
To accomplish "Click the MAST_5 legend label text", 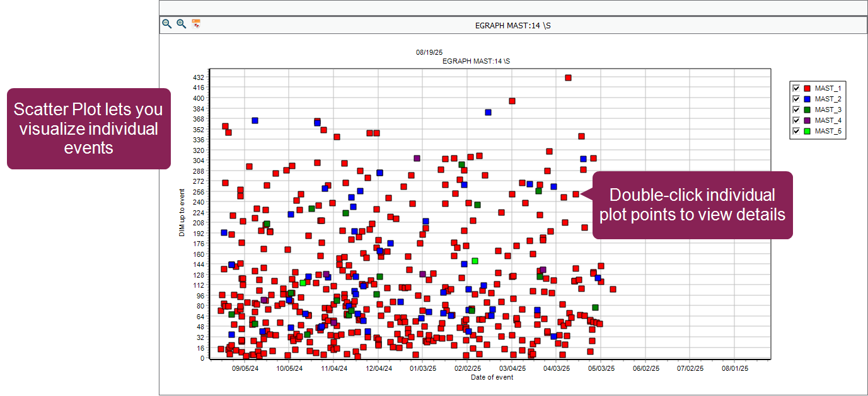I will point(828,131).
